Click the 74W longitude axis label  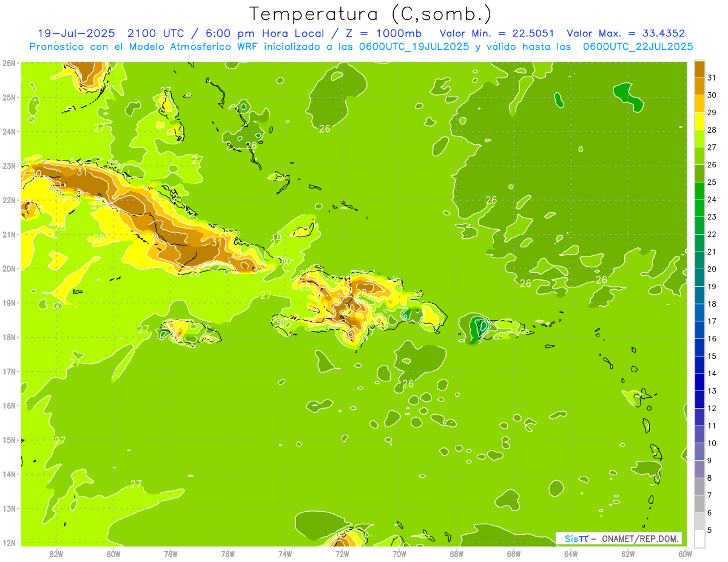tap(285, 554)
